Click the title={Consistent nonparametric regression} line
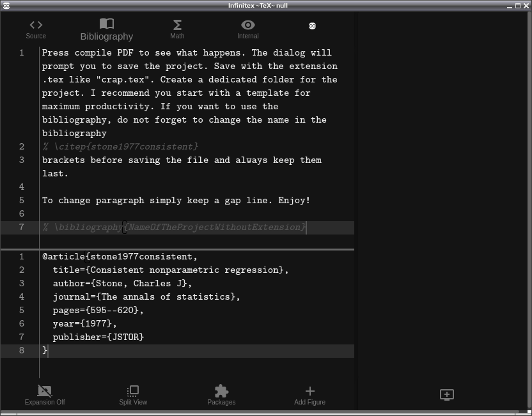 coord(171,270)
